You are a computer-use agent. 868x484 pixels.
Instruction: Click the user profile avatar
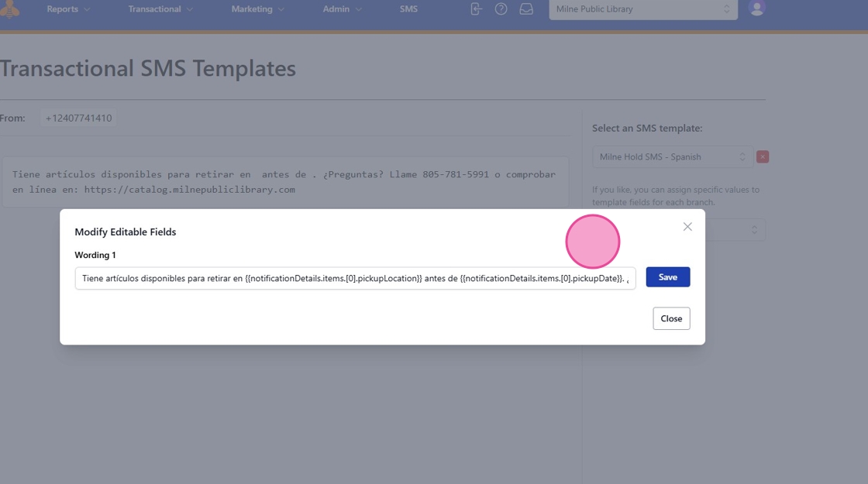tap(756, 8)
